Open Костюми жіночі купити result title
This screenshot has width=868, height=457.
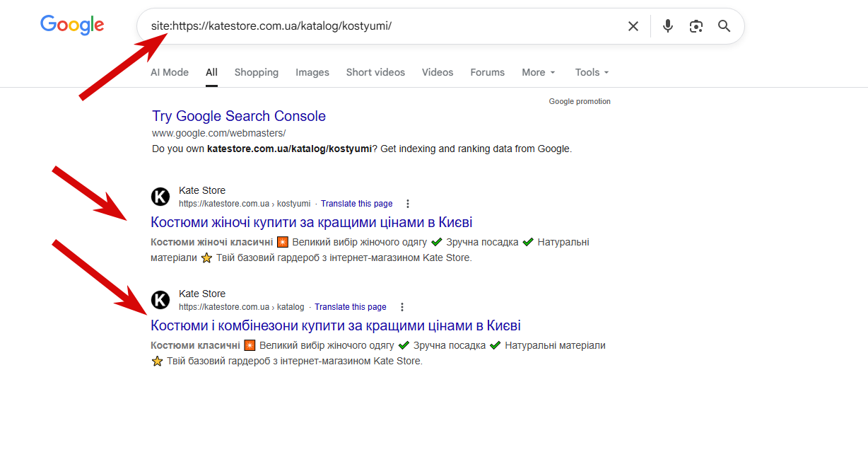point(312,222)
